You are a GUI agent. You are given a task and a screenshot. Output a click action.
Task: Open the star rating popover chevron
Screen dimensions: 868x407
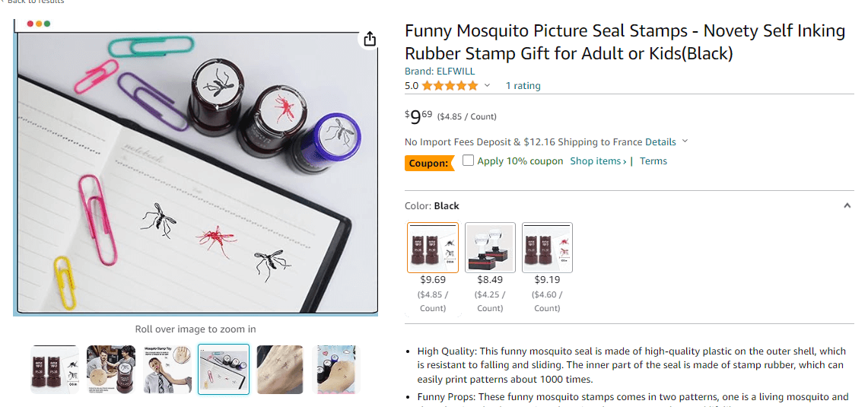pyautogui.click(x=487, y=85)
